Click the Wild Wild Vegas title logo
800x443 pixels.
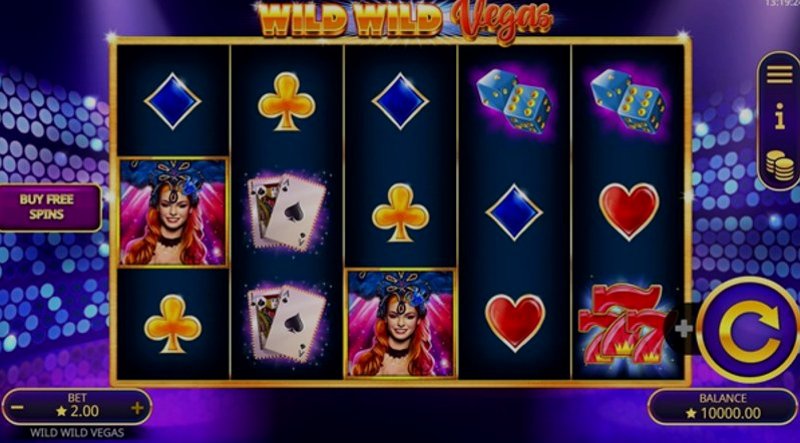coord(405,20)
